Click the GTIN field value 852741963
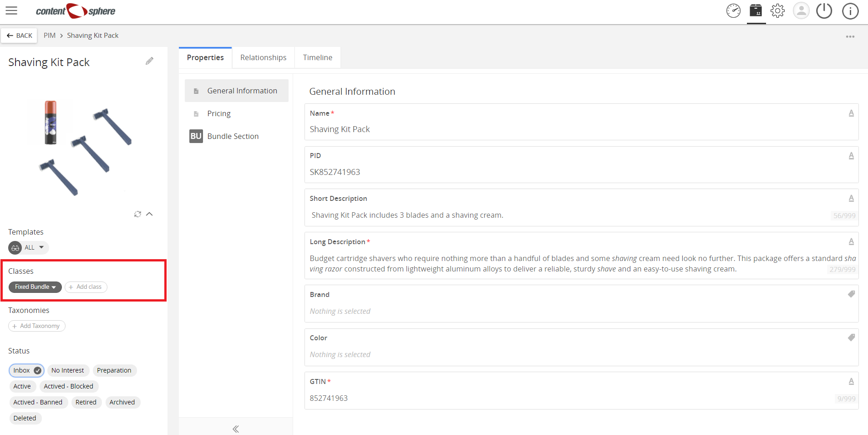868x435 pixels. pos(329,398)
